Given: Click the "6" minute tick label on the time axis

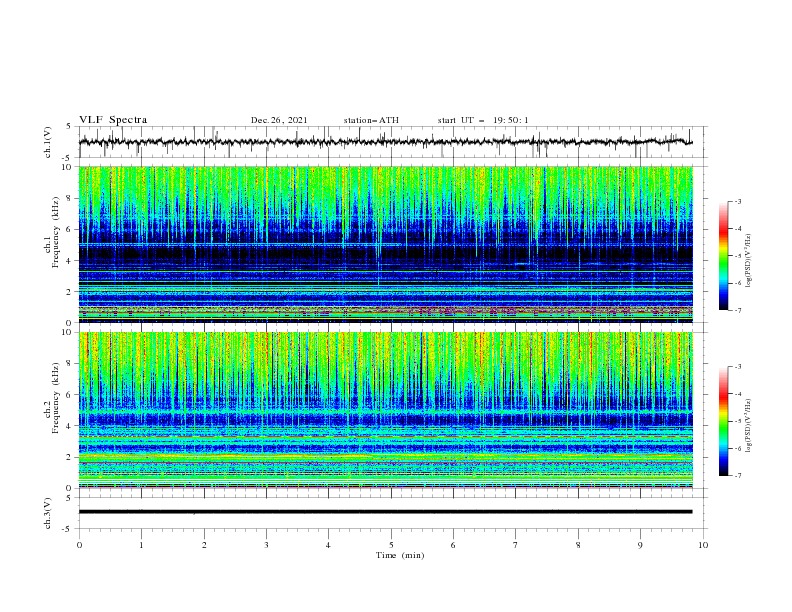Looking at the screenshot, I should tap(454, 545).
